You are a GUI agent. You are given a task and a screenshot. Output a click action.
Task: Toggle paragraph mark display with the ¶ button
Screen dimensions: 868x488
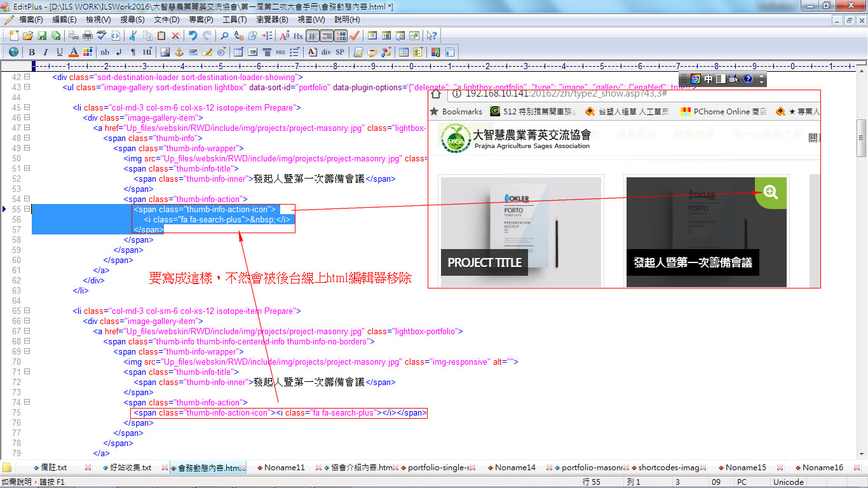pyautogui.click(x=132, y=51)
